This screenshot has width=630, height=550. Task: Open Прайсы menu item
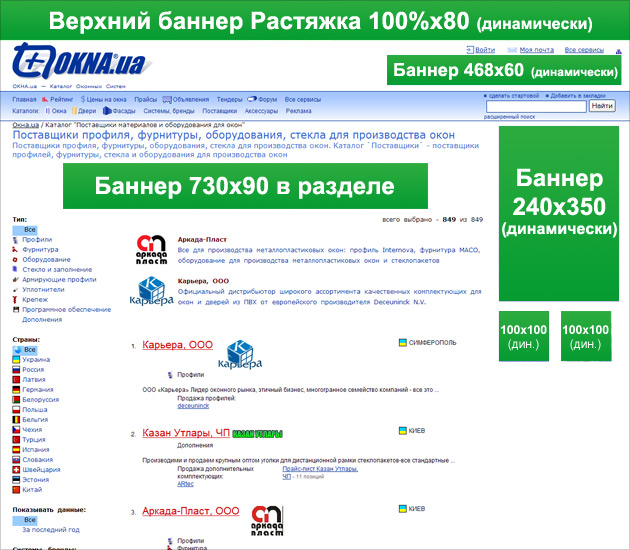coord(145,99)
